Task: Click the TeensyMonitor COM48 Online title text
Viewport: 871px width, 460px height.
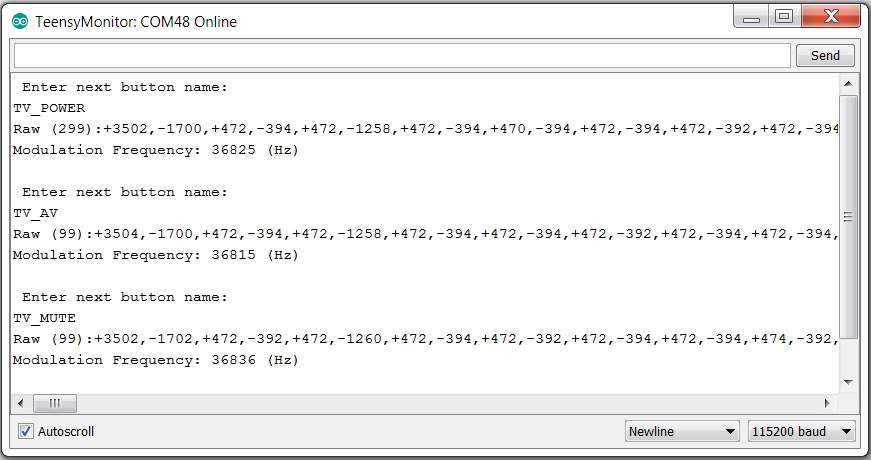Action: 136,22
